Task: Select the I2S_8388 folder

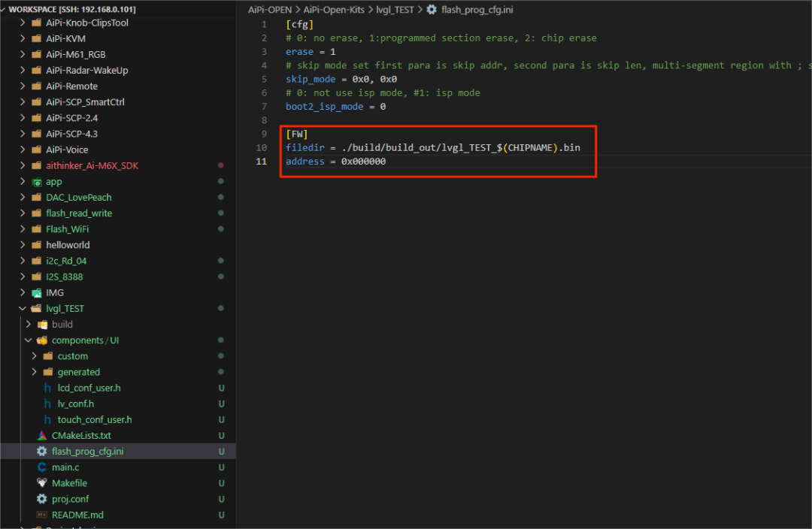Action: pos(118,277)
